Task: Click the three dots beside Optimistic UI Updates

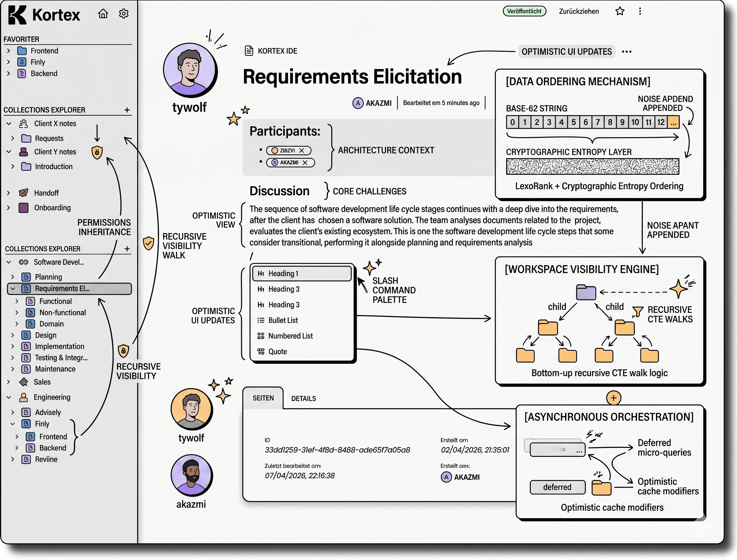Action: click(x=627, y=52)
